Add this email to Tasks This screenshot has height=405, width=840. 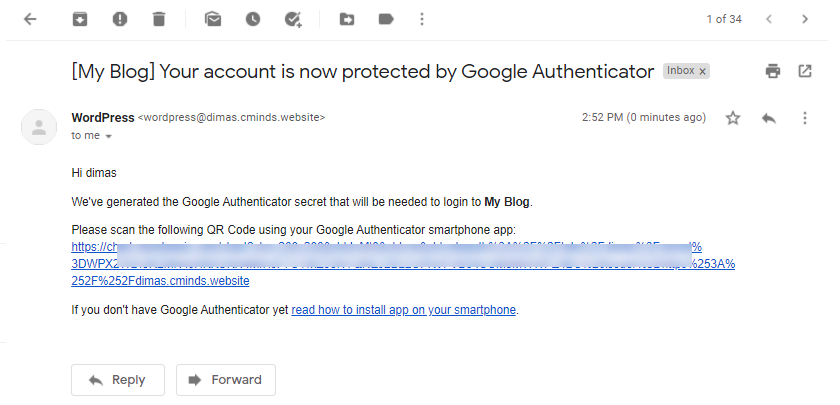(x=293, y=19)
